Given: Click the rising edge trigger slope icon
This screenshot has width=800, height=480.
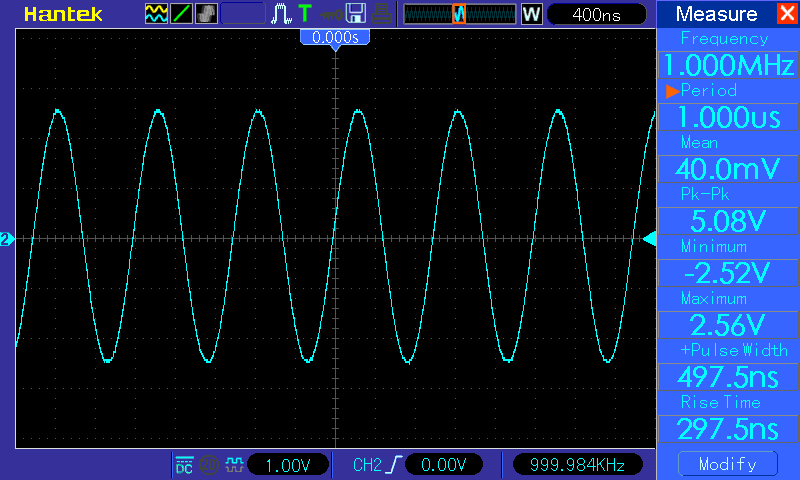Looking at the screenshot, I should pos(395,465).
